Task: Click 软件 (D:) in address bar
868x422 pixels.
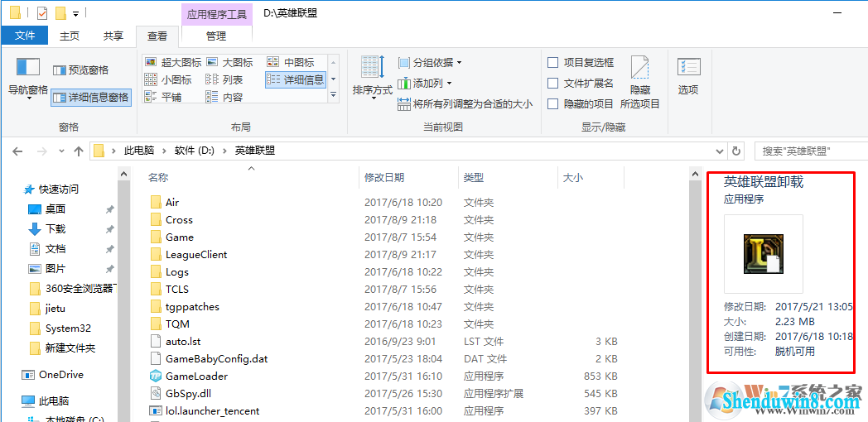Action: [x=195, y=151]
